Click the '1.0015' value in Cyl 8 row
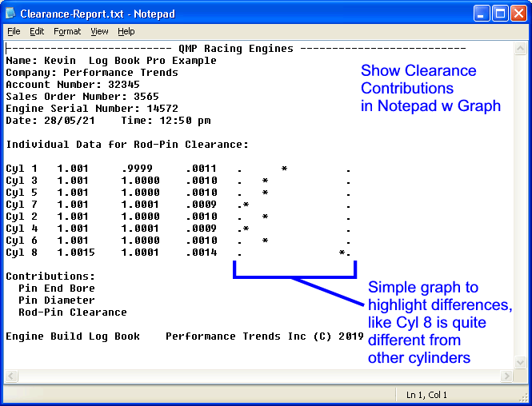Screen dimensions: 532x406 pos(76,253)
